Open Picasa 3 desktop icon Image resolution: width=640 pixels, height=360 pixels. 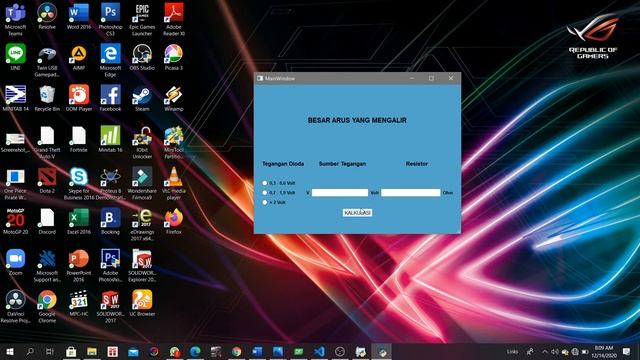click(174, 57)
